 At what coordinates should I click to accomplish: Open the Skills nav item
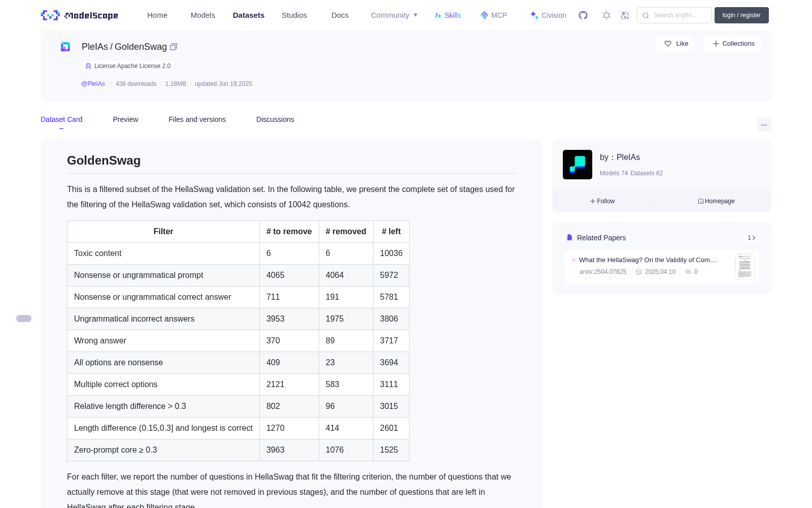448,15
